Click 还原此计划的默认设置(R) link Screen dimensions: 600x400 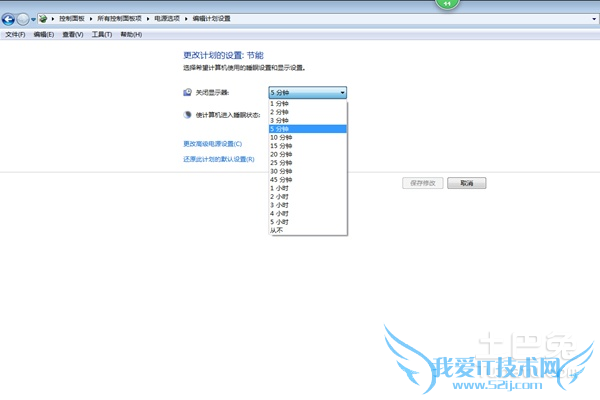click(218, 159)
